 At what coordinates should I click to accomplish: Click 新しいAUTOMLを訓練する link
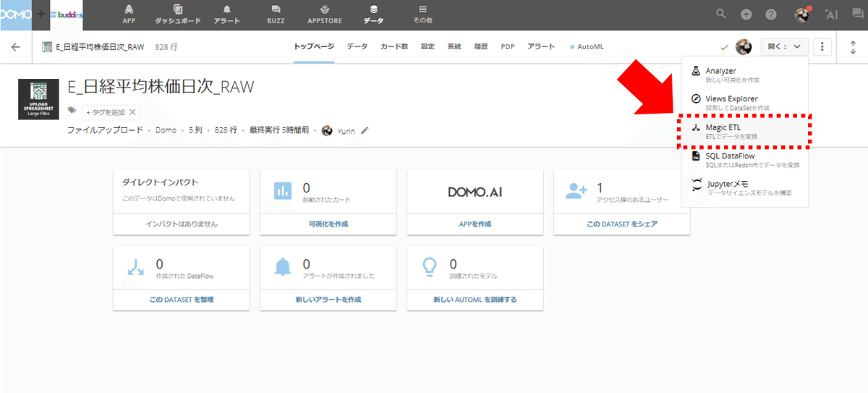coord(475,299)
